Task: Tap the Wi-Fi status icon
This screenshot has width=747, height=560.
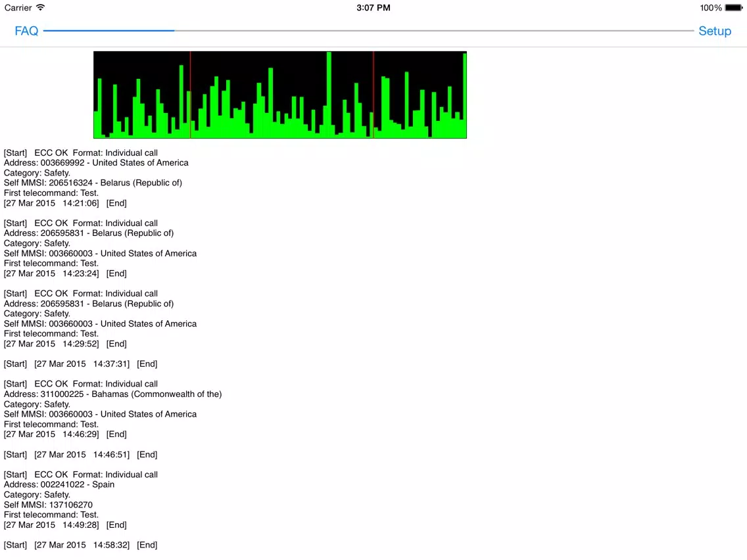Action: (41, 8)
